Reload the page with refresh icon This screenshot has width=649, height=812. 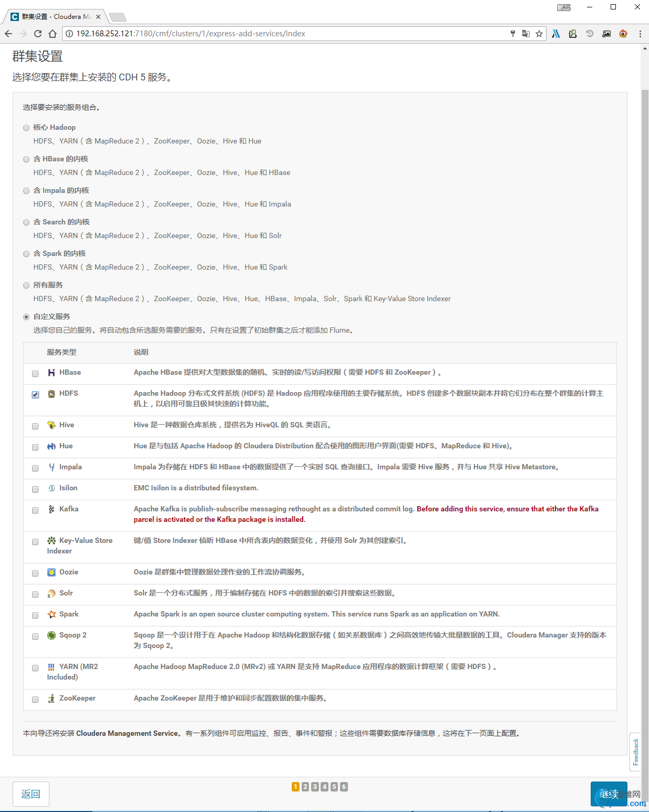[38, 34]
